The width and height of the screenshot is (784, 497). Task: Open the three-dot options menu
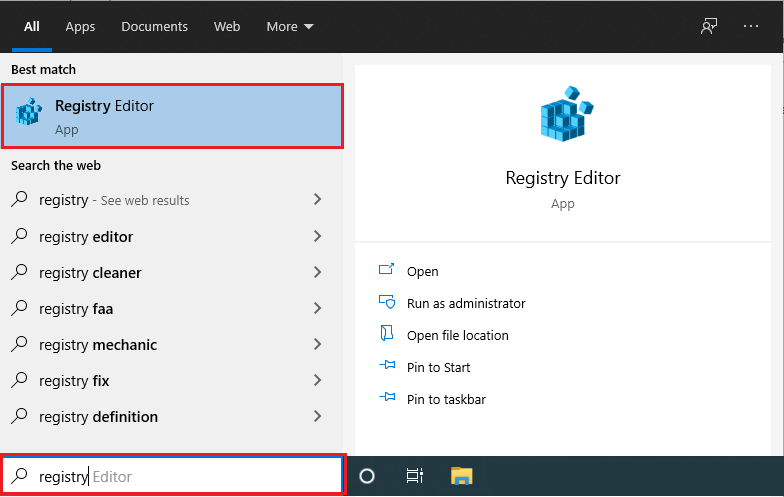[751, 27]
